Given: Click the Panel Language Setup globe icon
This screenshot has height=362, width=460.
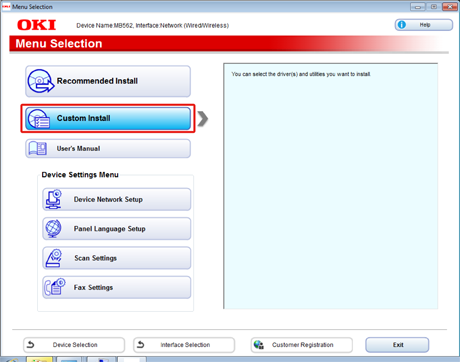Looking at the screenshot, I should point(53,229).
